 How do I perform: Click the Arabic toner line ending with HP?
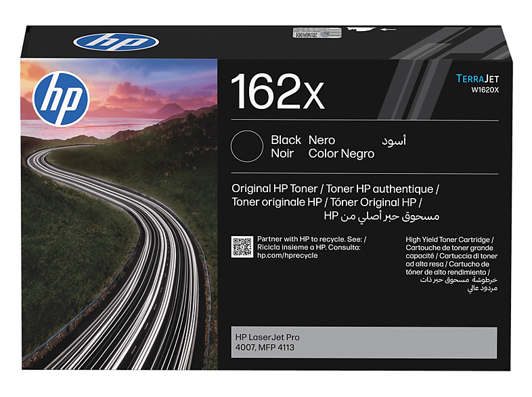click(x=381, y=216)
